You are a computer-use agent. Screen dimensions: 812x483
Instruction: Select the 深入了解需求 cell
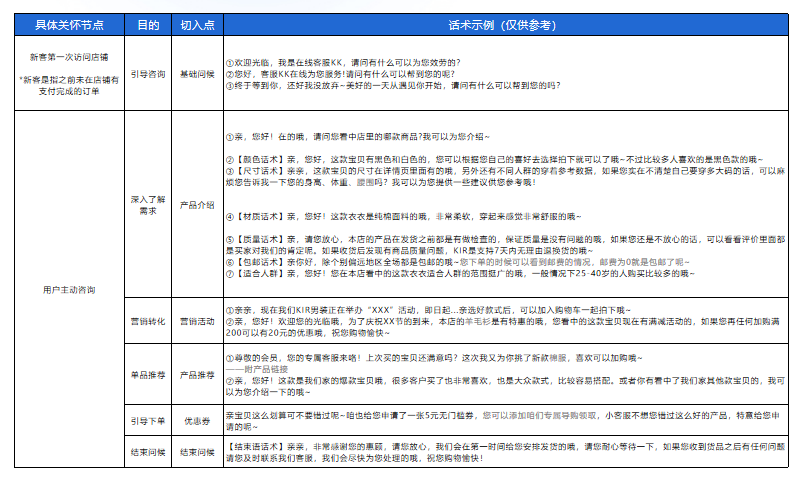pos(148,205)
